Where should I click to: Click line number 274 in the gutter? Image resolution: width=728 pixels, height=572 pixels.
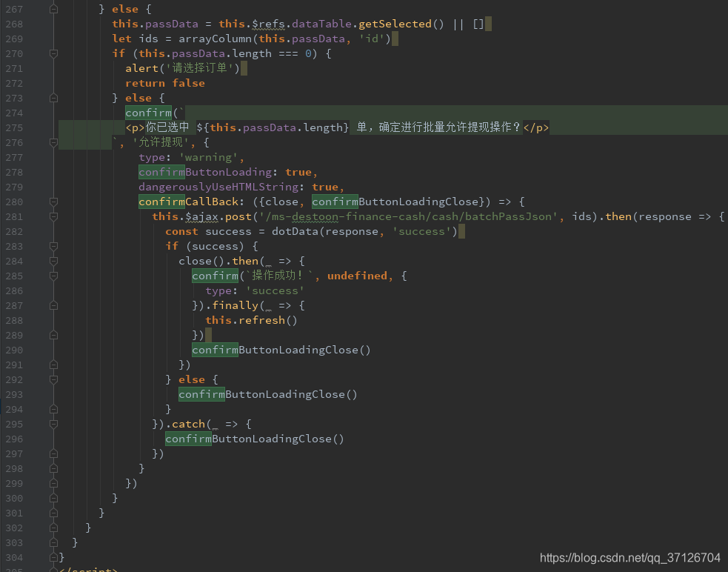(14, 113)
